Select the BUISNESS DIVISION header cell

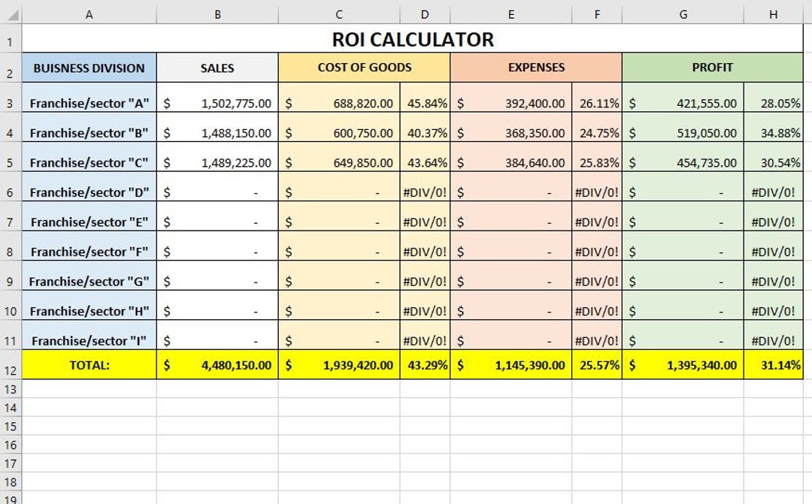pyautogui.click(x=89, y=68)
